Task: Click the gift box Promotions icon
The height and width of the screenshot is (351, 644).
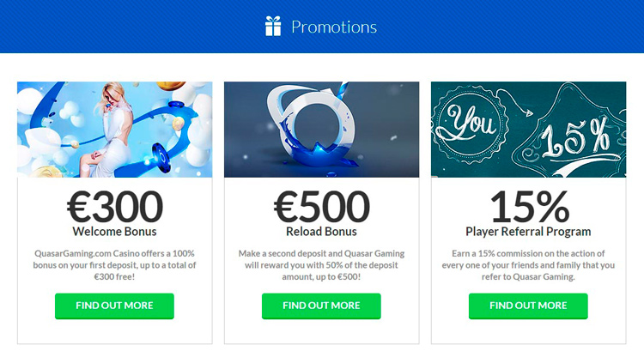Action: pos(273,27)
